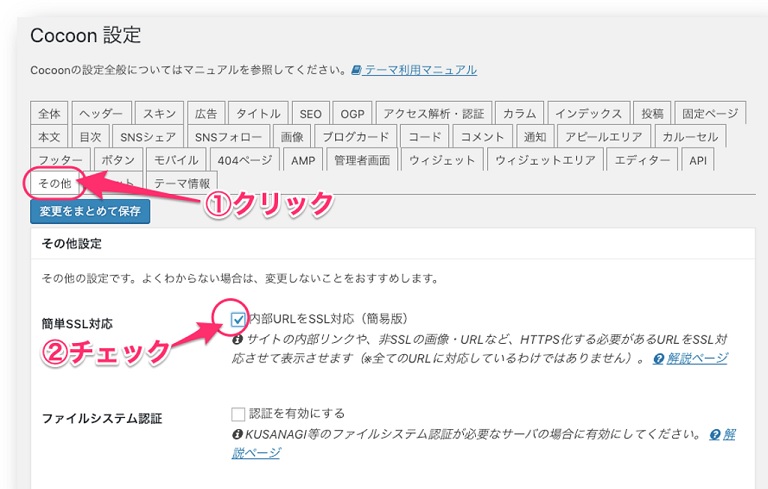Click the info icon before KUSANAGI text
This screenshot has height=489, width=768.
pyautogui.click(x=238, y=434)
